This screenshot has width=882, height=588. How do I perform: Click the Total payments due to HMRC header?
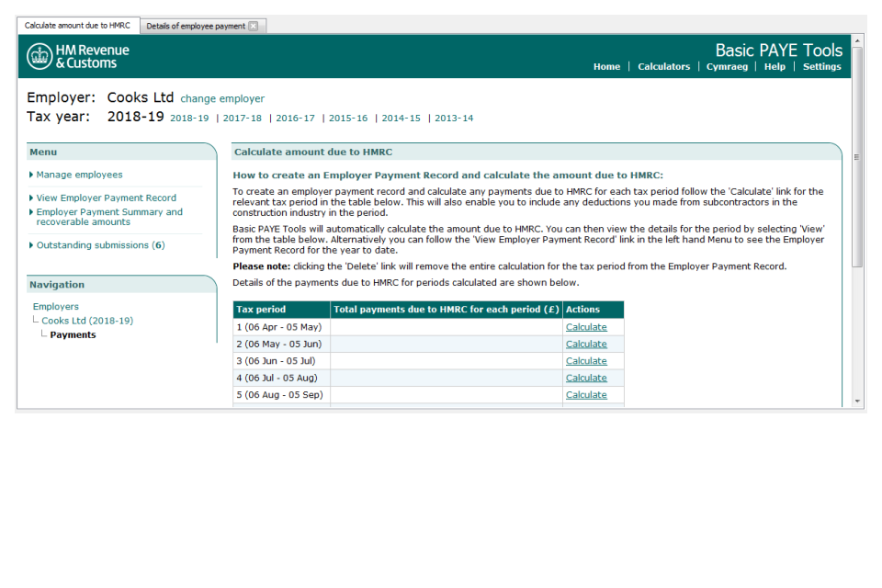click(447, 310)
